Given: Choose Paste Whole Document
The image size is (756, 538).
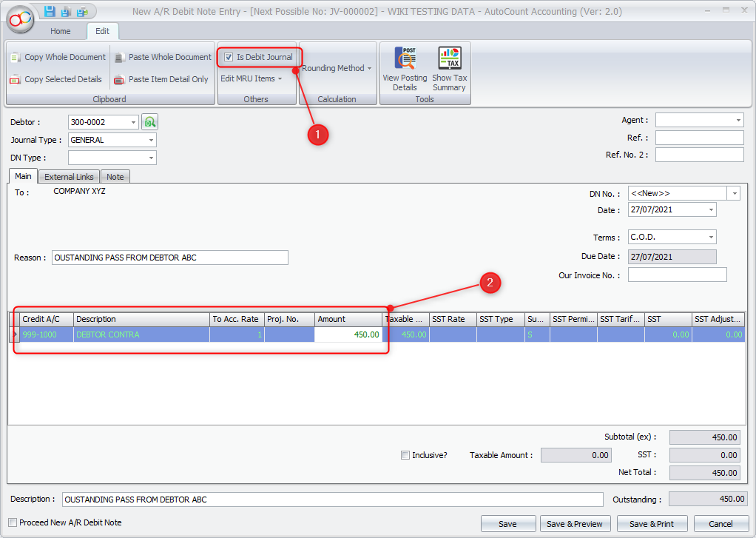Looking at the screenshot, I should pyautogui.click(x=163, y=57).
